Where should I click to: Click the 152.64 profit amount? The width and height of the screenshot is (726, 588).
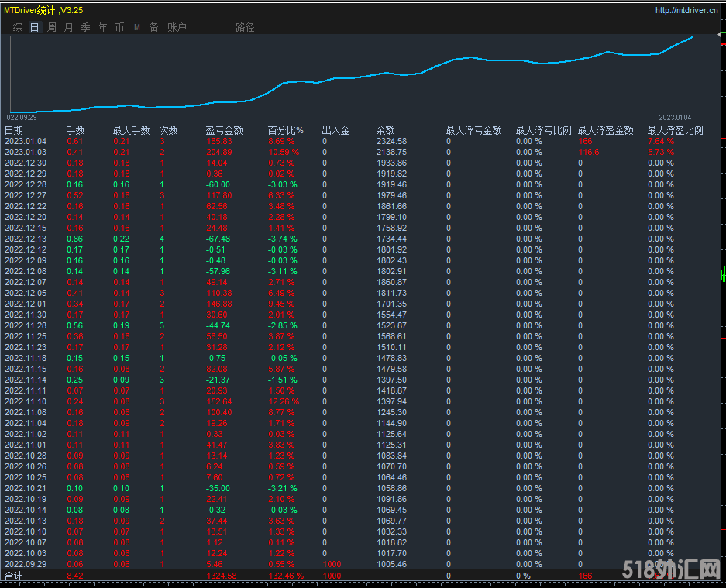click(x=219, y=401)
